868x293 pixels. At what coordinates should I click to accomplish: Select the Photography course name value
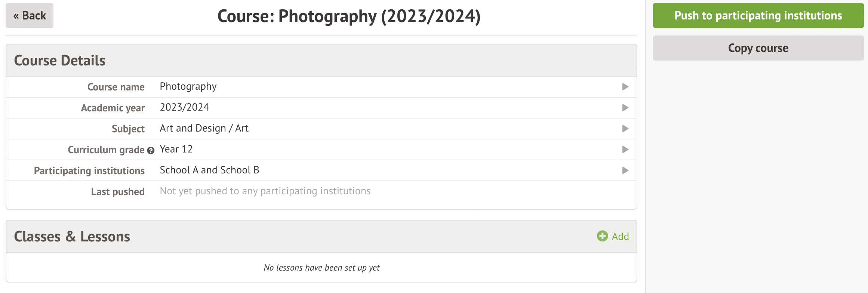pyautogui.click(x=188, y=86)
